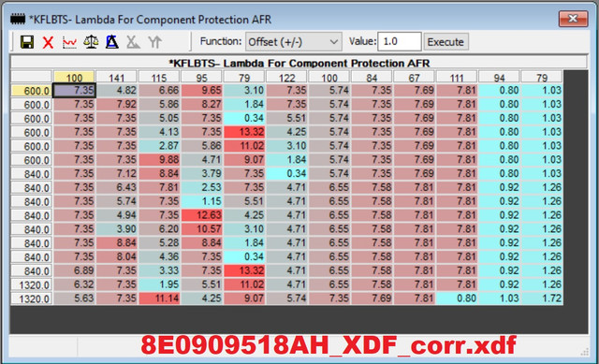The height and width of the screenshot is (364, 599).
Task: Save the table with the floppy disk icon
Action: tap(27, 41)
